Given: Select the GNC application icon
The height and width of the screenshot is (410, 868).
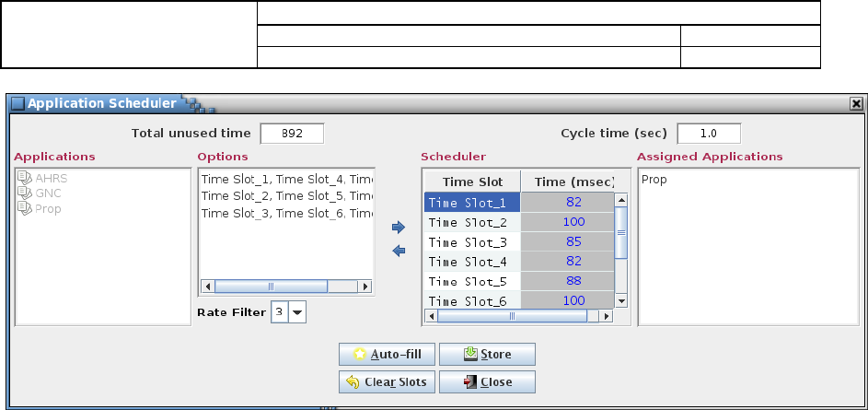Looking at the screenshot, I should [x=24, y=193].
